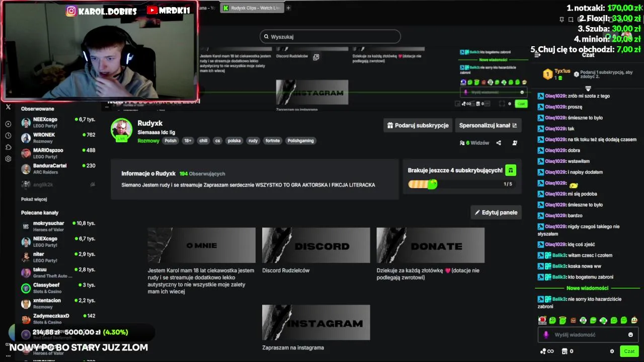The image size is (644, 362).
Task: Add a new browser tab with plus button
Action: coord(288,8)
